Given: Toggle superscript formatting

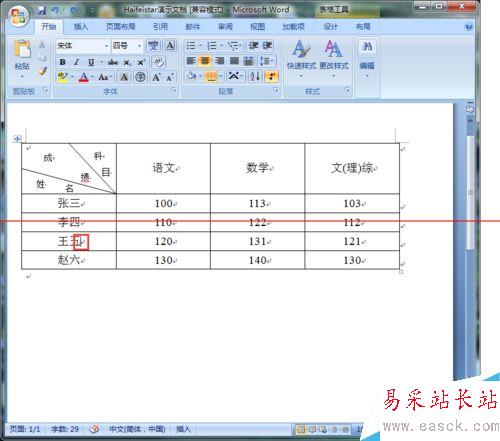Looking at the screenshot, I should pyautogui.click(x=141, y=62).
